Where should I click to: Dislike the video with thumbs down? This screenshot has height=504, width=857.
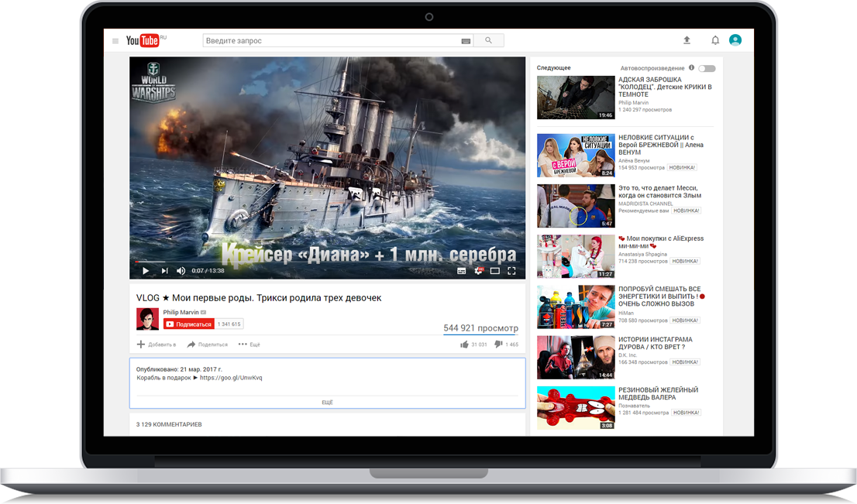(498, 344)
